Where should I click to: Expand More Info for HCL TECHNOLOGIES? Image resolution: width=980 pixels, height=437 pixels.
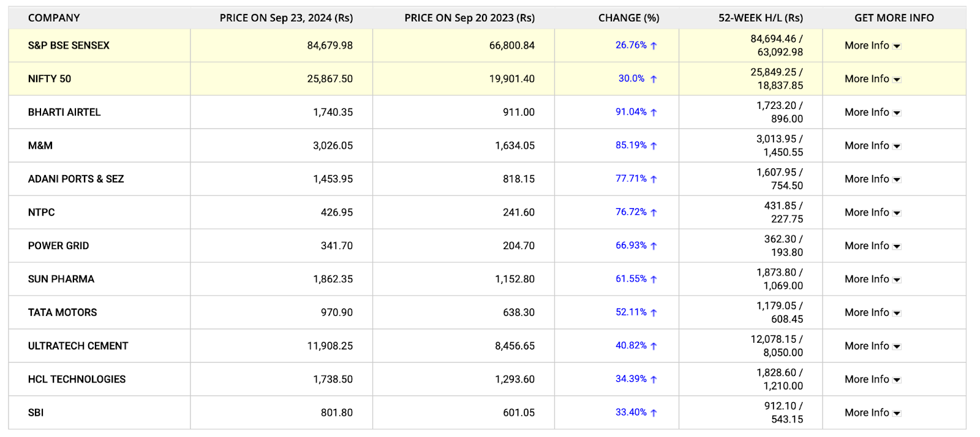pos(872,379)
